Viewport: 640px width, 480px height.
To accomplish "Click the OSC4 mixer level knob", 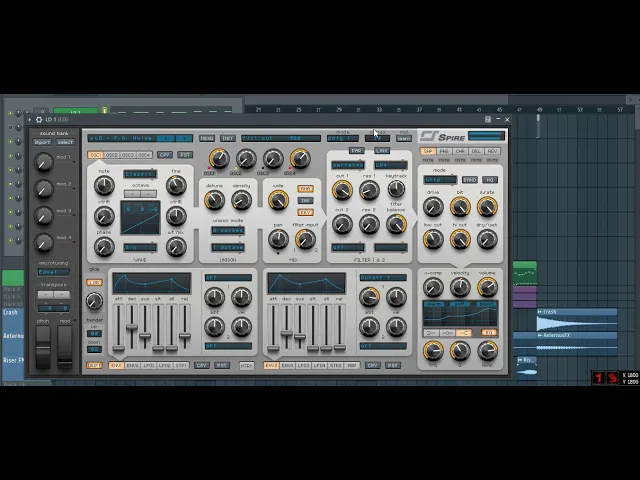I will pyautogui.click(x=300, y=159).
